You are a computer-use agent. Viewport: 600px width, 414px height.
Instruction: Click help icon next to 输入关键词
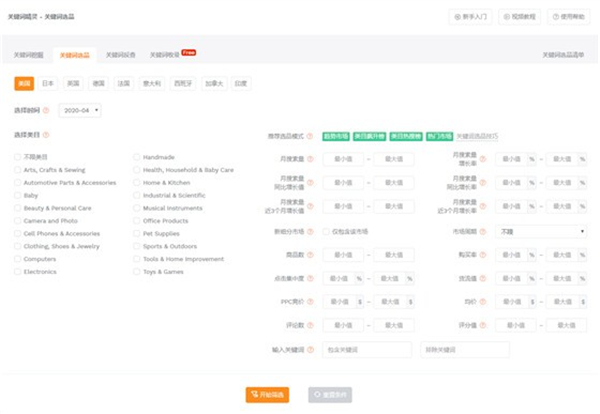click(311, 349)
